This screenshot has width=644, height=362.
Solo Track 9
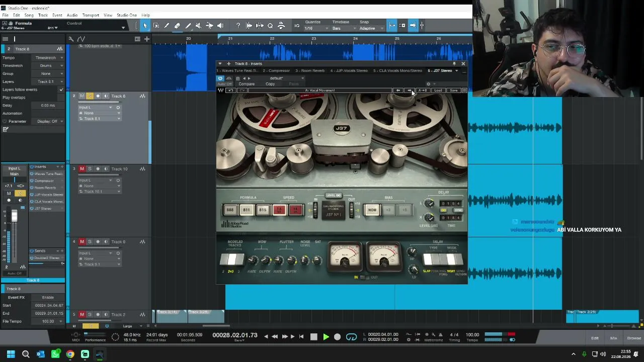[x=90, y=242]
